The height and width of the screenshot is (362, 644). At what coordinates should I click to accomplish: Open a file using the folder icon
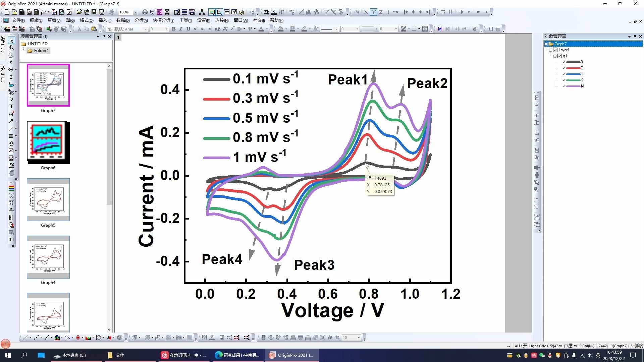coord(79,12)
